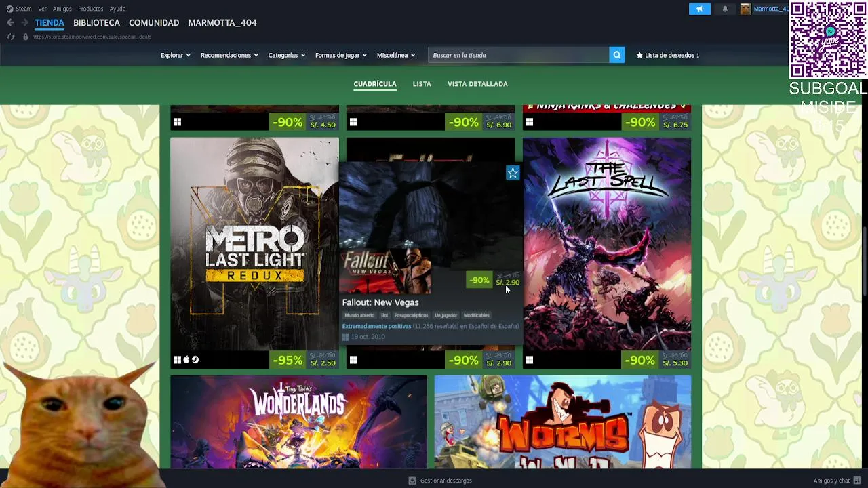The image size is (868, 488).
Task: Expand the Formas de jugar dropdown
Action: [341, 55]
